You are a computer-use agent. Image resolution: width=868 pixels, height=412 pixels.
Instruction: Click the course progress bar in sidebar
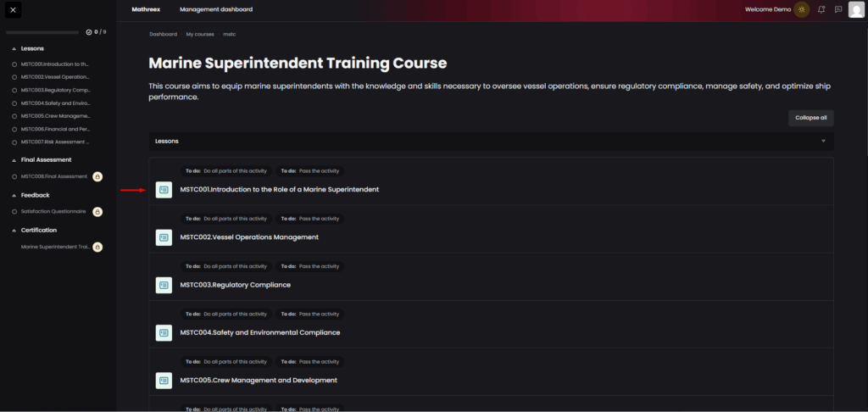42,33
